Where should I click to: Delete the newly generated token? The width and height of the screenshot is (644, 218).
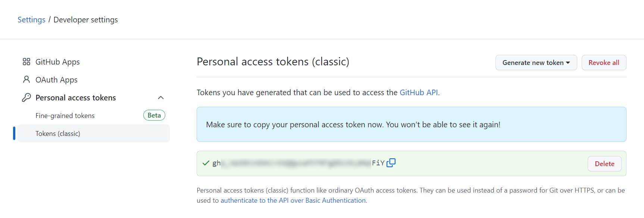click(604, 164)
